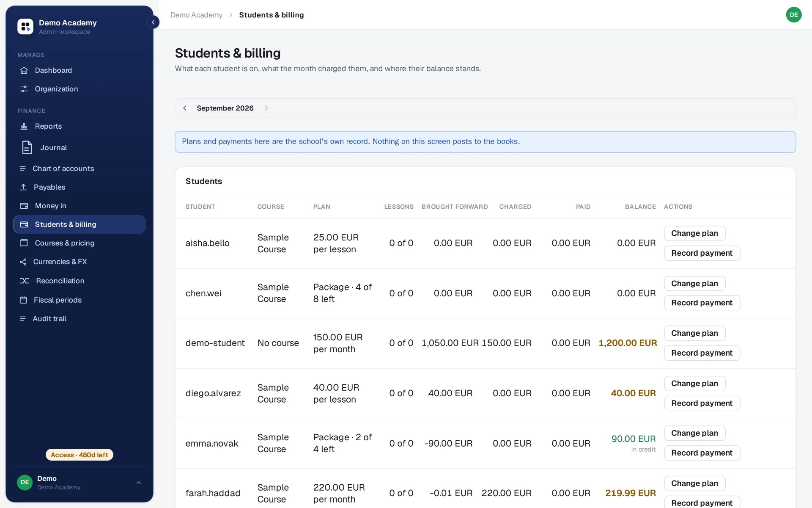The width and height of the screenshot is (812, 508).
Task: Go to next month with right chevron
Action: point(266,108)
